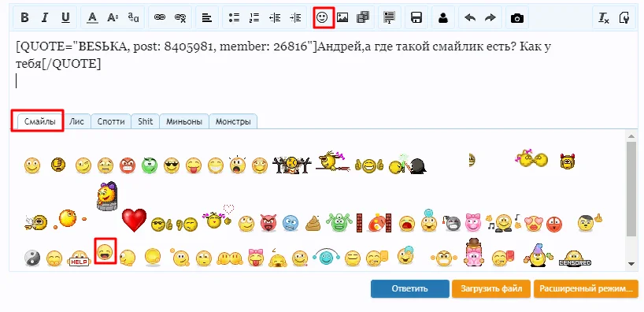The image size is (644, 312).
Task: Open the text alignment menu
Action: pos(207,17)
